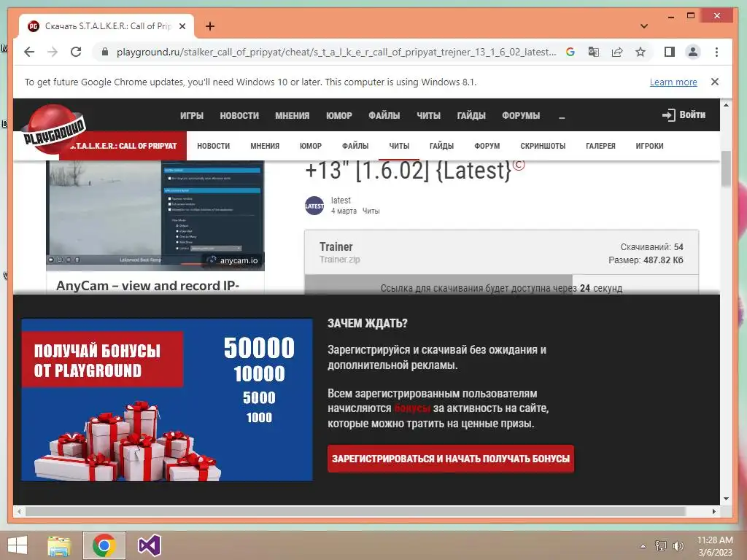The image size is (747, 560).
Task: Open the AnyCam ad thumbnail
Action: (155, 215)
